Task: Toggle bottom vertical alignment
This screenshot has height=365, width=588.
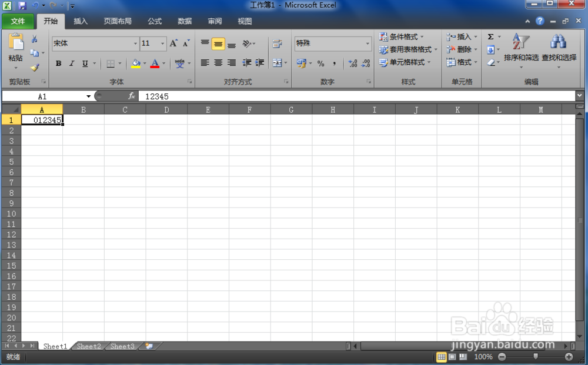Action: pyautogui.click(x=232, y=44)
